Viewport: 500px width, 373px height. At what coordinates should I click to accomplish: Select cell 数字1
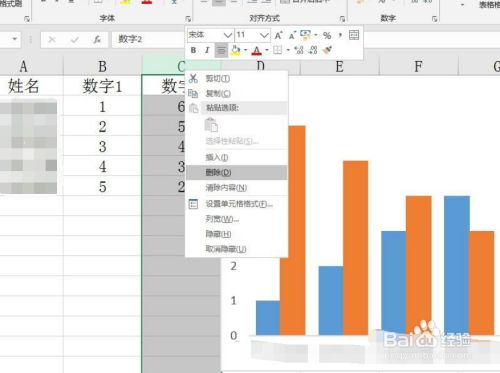tap(102, 86)
